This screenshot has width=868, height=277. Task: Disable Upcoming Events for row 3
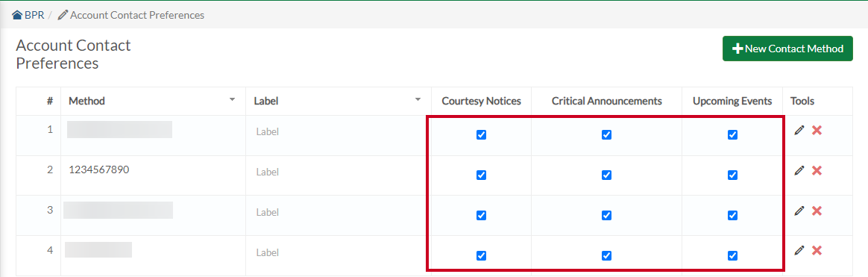click(732, 215)
